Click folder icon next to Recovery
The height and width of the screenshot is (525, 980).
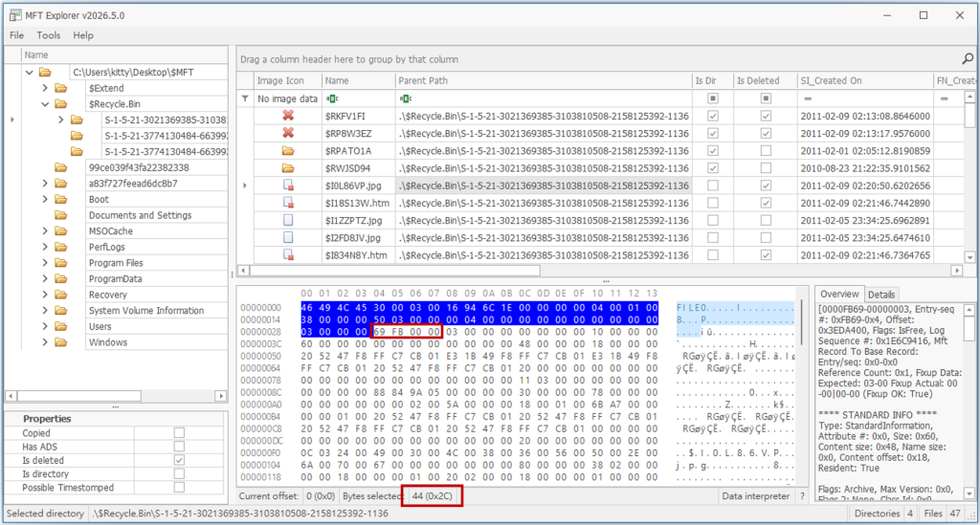[x=60, y=295]
